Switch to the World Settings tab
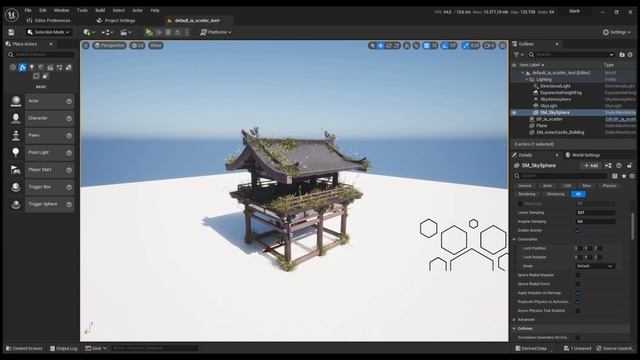 [582, 155]
